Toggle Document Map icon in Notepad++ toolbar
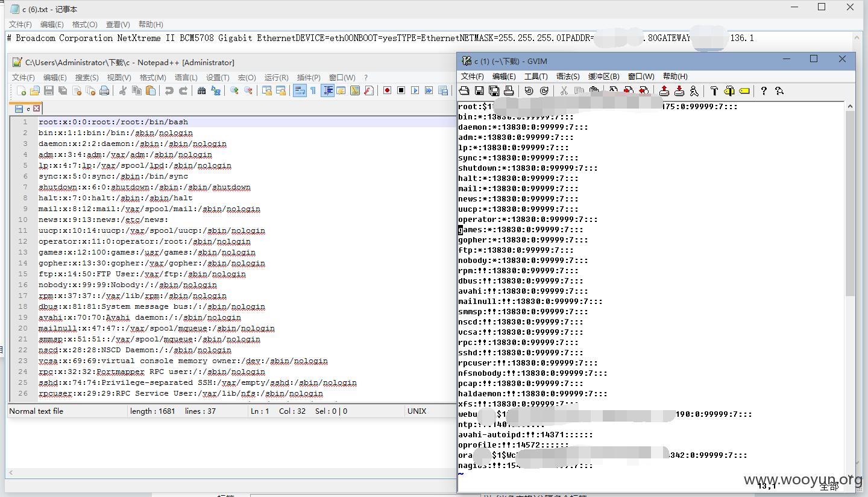 tap(355, 90)
